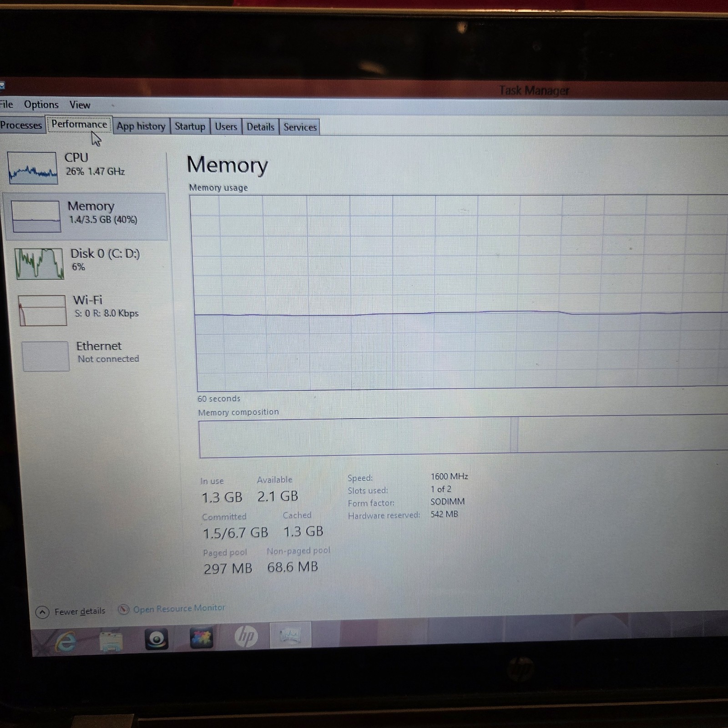Collapse with the Fewer details arrow icon

[42, 612]
